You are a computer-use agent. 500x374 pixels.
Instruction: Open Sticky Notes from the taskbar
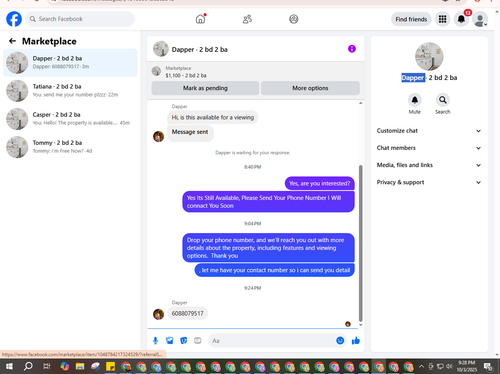pos(110,367)
